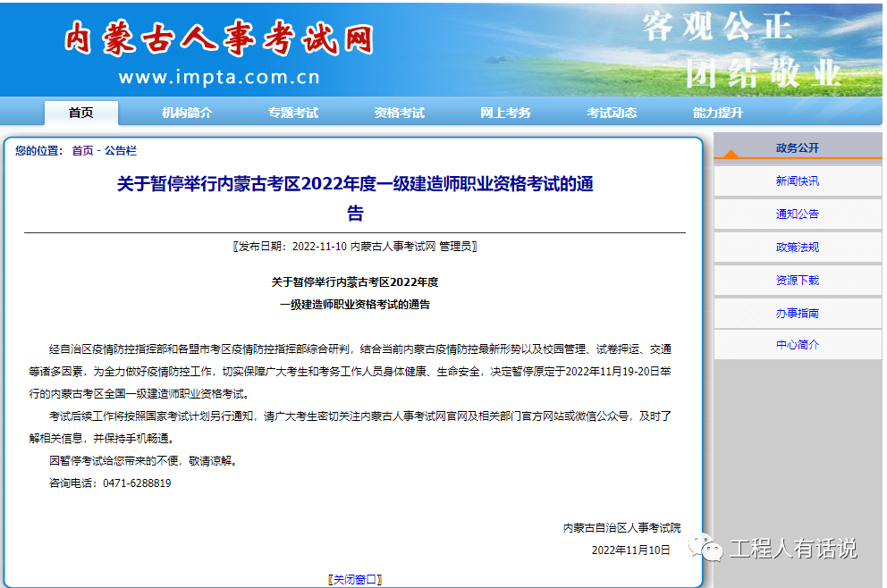
Task: Click the 内蒙古自治区人事考试院 signature
Action: (x=621, y=528)
